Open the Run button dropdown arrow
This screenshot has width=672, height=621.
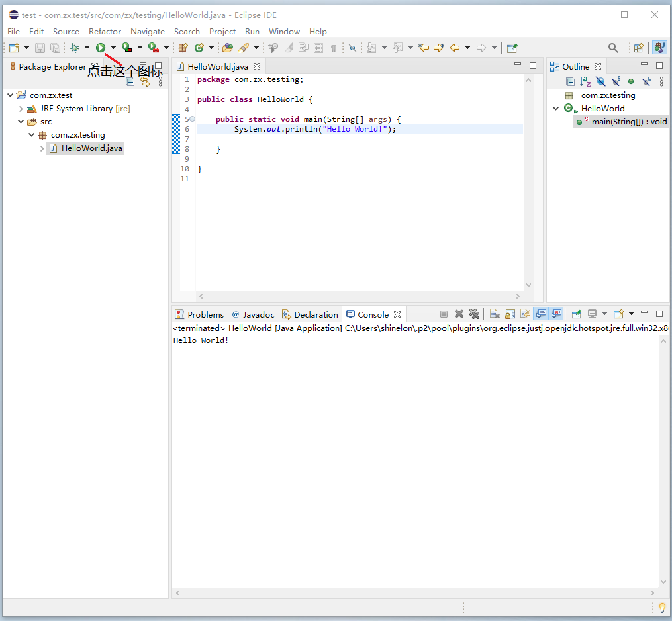click(113, 48)
